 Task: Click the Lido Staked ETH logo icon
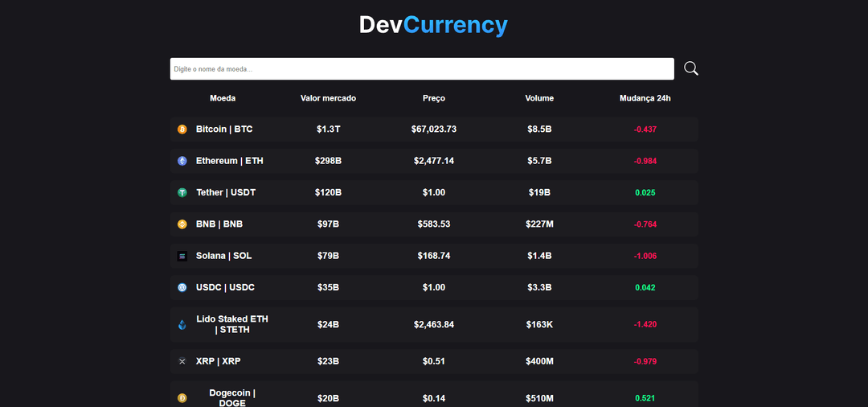click(x=182, y=324)
